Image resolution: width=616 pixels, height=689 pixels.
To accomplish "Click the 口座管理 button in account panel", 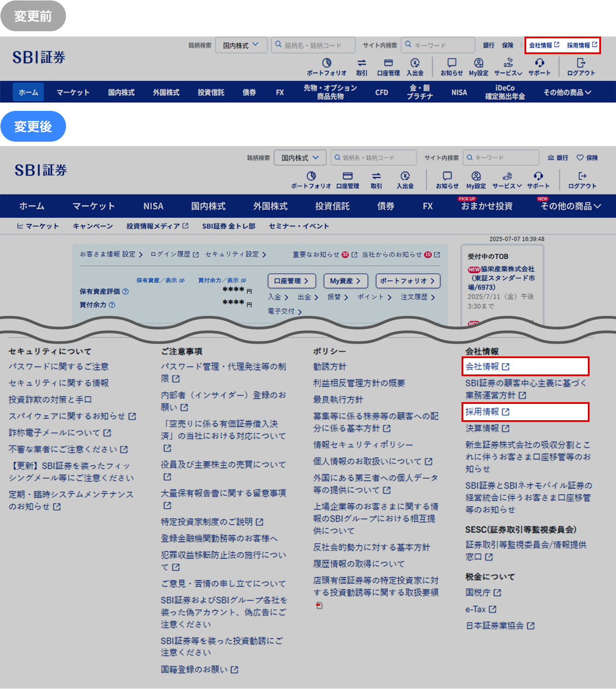I will point(291,281).
